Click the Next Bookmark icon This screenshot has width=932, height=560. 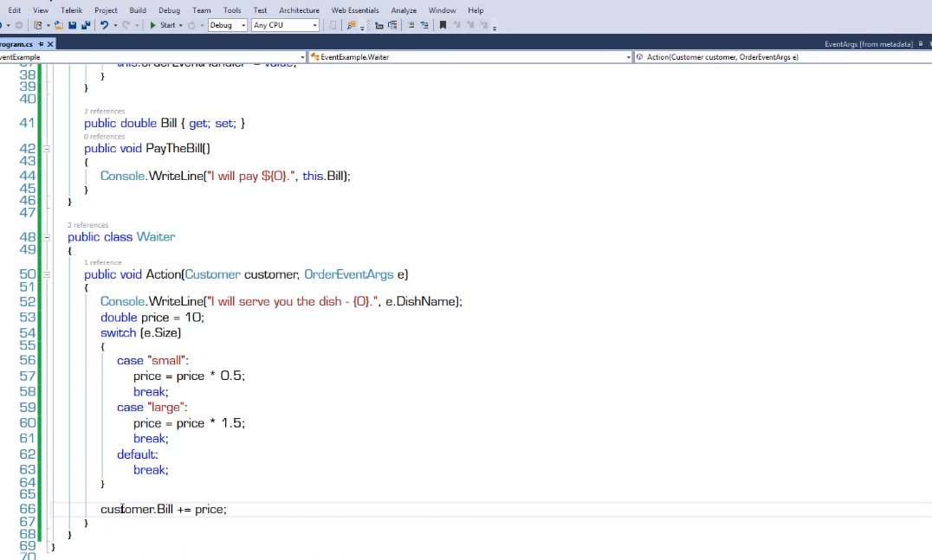tap(470, 25)
